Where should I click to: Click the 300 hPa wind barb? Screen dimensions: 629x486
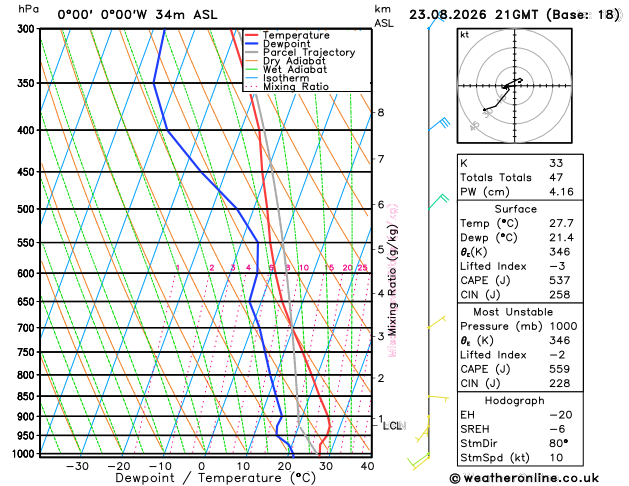[435, 22]
